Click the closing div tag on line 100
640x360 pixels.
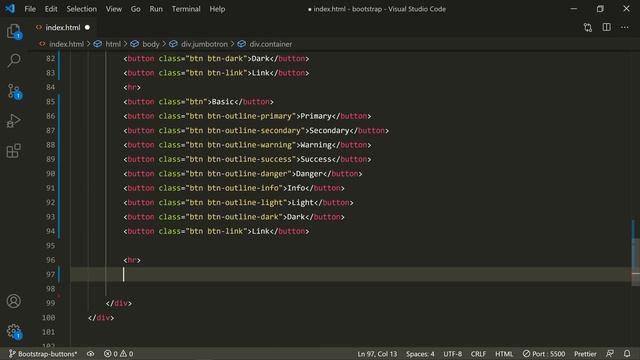tap(101, 318)
